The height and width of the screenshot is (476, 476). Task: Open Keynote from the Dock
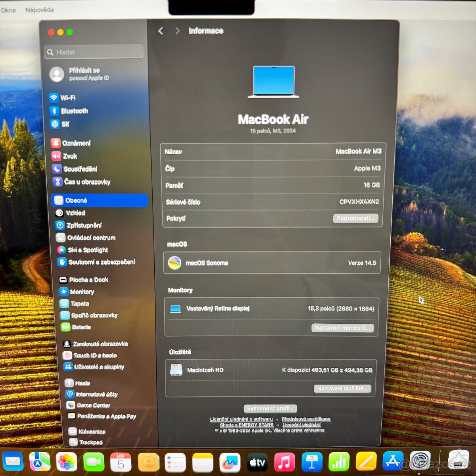(x=312, y=461)
